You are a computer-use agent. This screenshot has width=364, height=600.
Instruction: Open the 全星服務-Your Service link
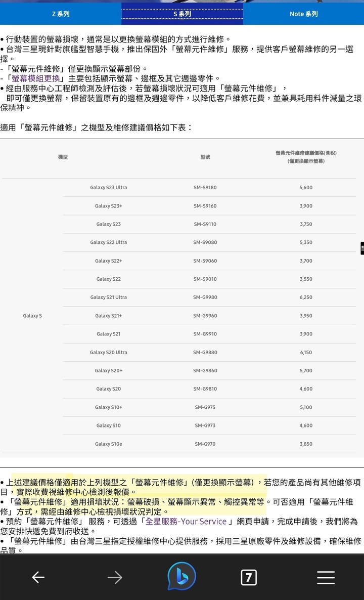[x=186, y=522]
